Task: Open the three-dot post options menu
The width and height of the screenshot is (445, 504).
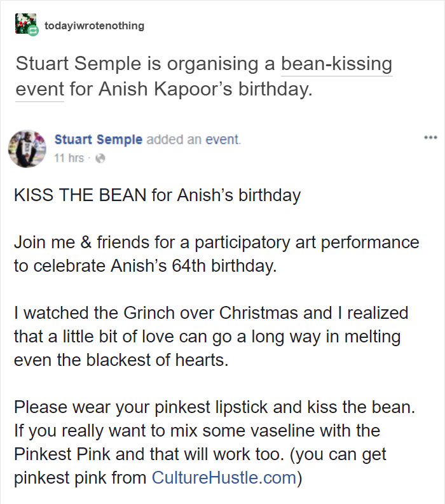Action: 430,137
